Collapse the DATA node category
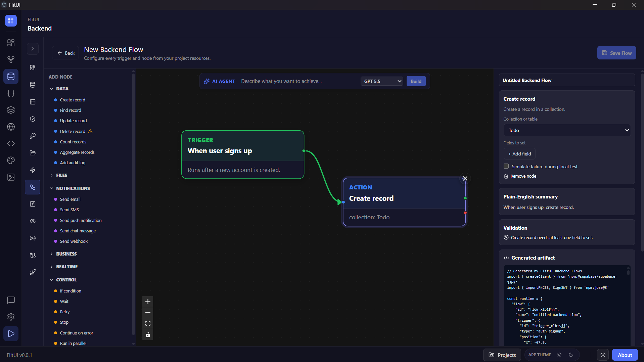The height and width of the screenshot is (362, 644). coord(59,89)
